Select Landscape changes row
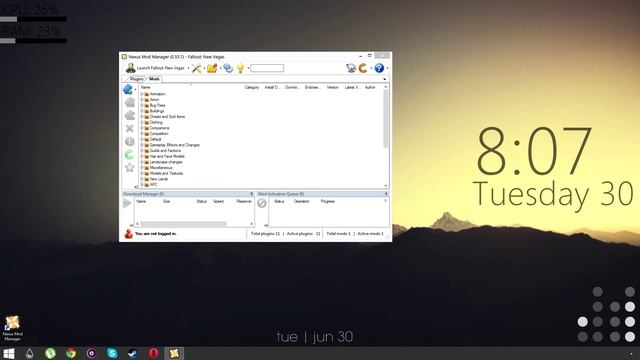The height and width of the screenshot is (360, 640). click(166, 162)
